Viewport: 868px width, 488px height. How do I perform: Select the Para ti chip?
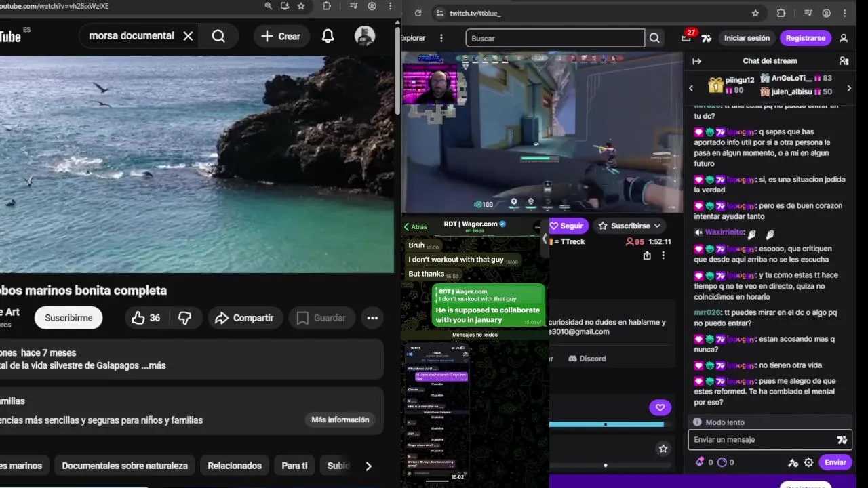click(x=294, y=466)
